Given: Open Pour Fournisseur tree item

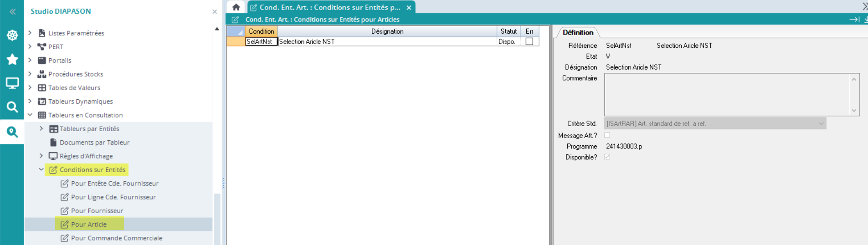Looking at the screenshot, I should pyautogui.click(x=97, y=211).
